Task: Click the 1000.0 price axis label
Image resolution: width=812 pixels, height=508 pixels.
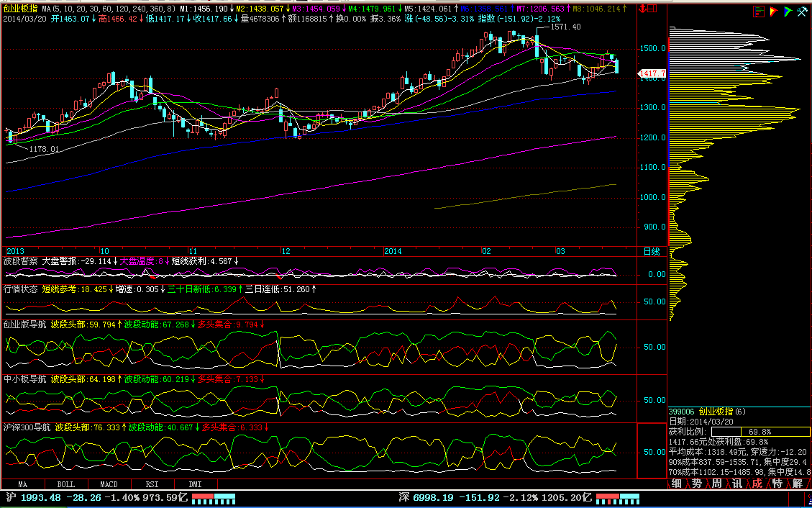Action: pos(653,197)
